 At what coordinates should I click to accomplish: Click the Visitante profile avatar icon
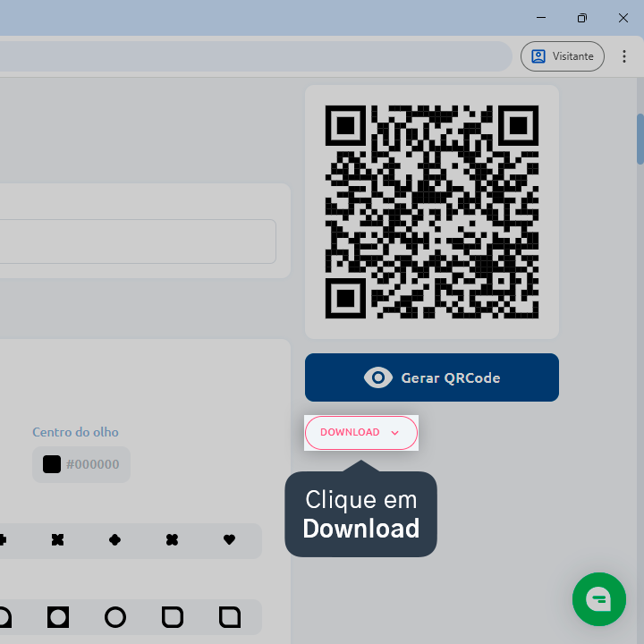pyautogui.click(x=538, y=56)
